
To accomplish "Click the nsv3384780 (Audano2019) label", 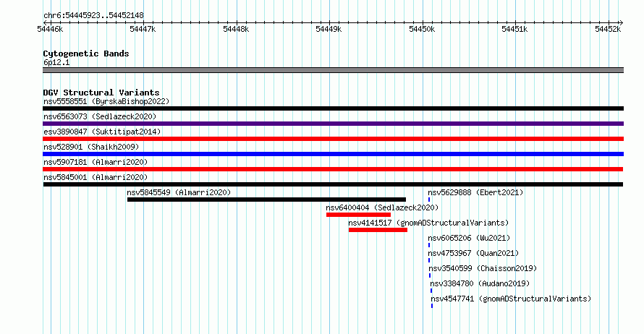I will click(x=480, y=283).
